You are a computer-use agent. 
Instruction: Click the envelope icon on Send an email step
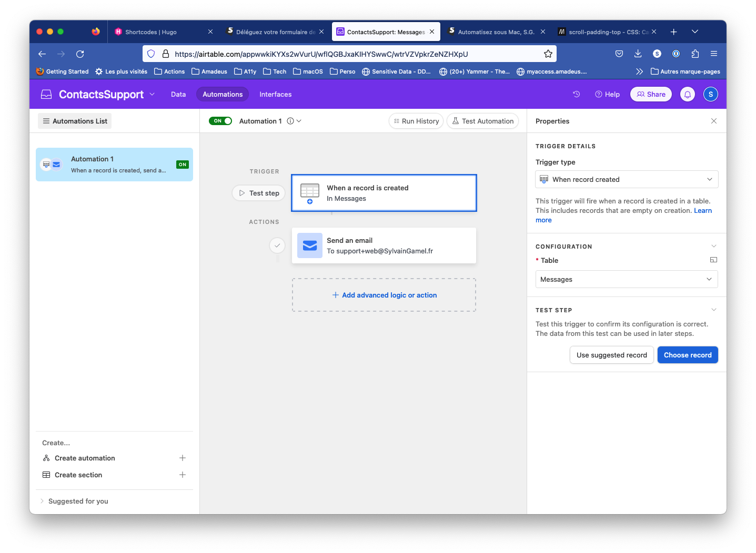click(310, 245)
